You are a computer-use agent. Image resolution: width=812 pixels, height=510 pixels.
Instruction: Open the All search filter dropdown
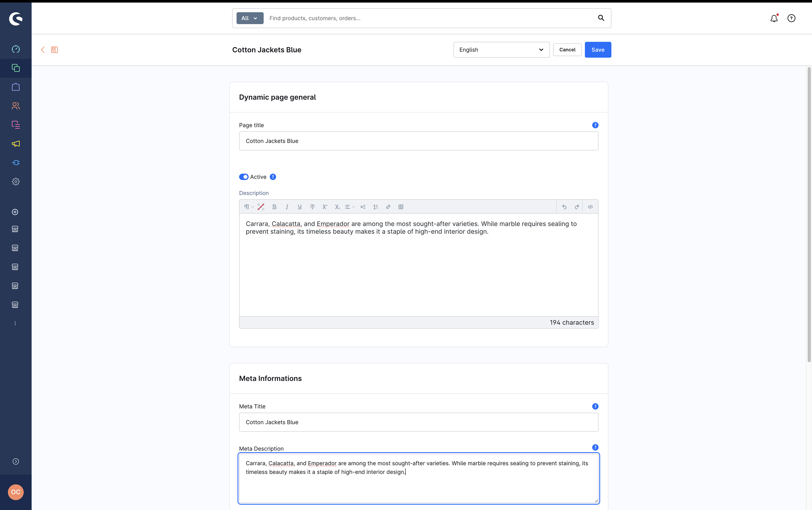(x=250, y=18)
